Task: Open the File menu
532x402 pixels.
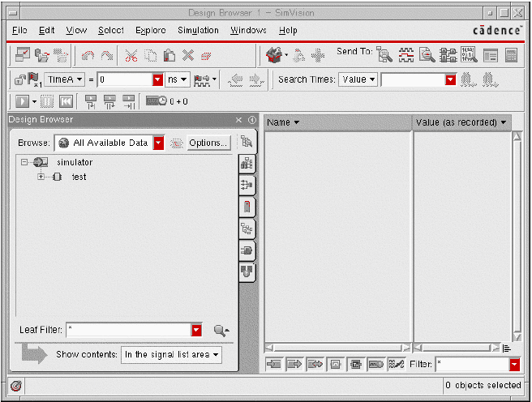Action: point(19,30)
